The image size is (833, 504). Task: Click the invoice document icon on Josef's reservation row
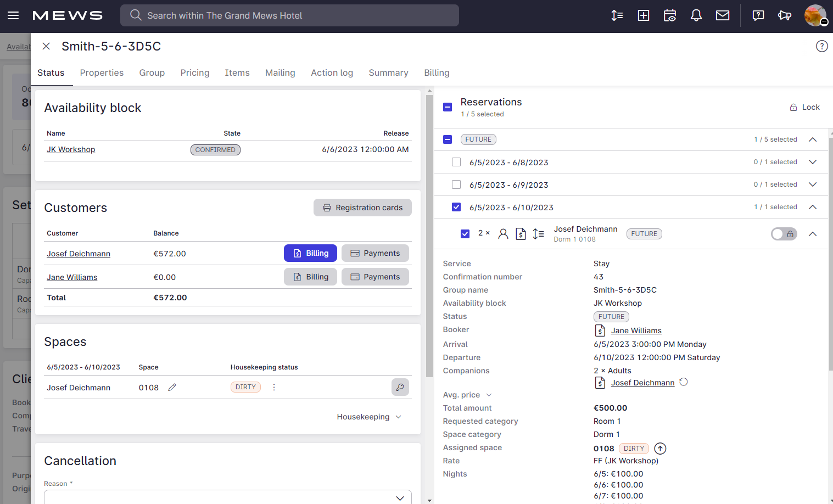click(521, 233)
